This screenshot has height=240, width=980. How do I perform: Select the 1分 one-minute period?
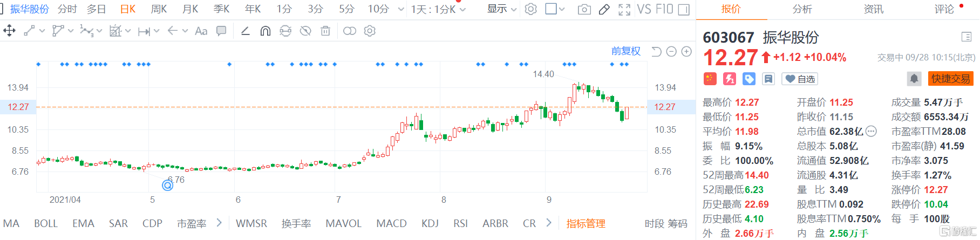click(x=284, y=9)
